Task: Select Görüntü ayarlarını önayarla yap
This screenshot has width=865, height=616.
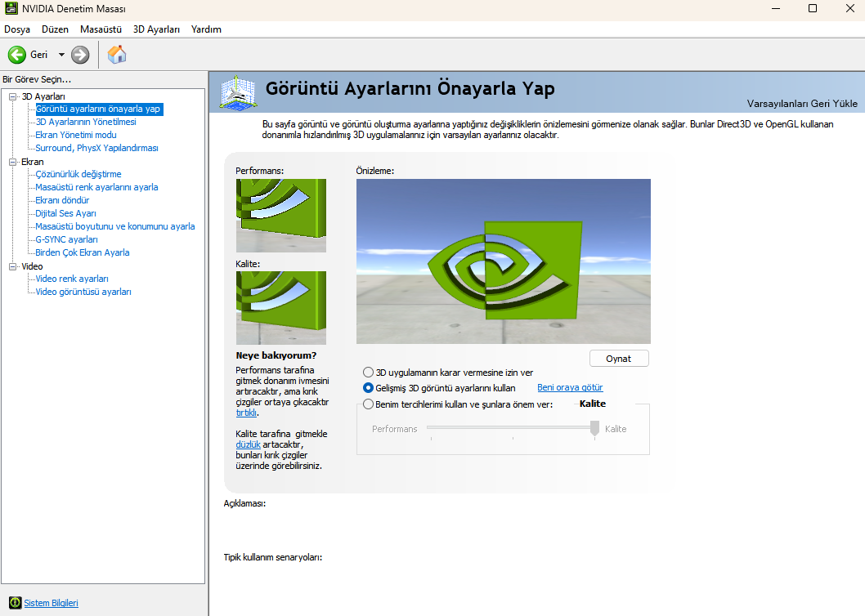Action: [99, 109]
